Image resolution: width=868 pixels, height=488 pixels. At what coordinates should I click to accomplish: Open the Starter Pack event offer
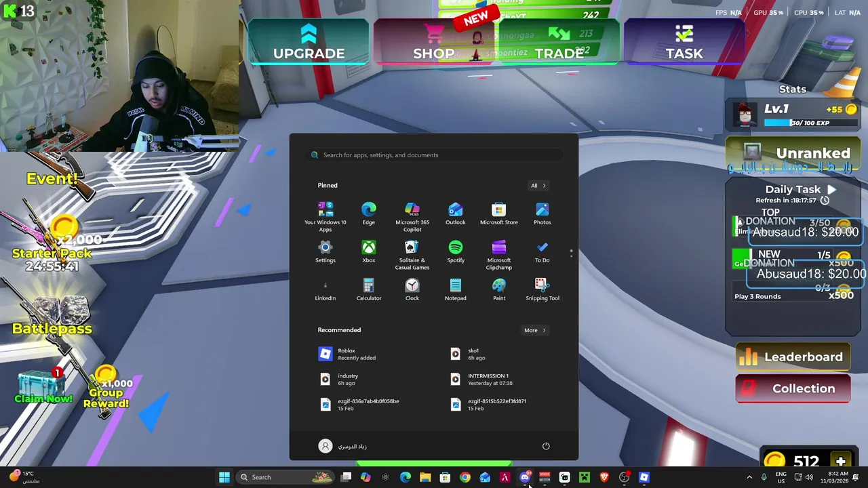click(54, 247)
